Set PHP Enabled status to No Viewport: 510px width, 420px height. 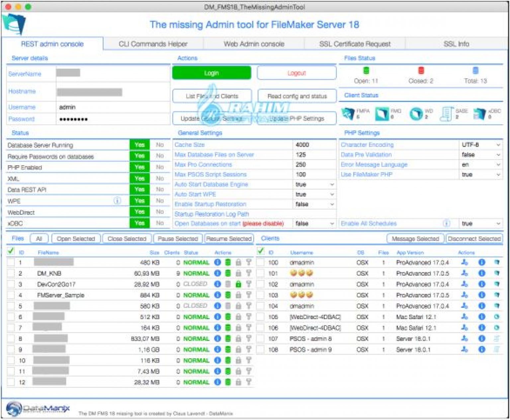point(160,167)
